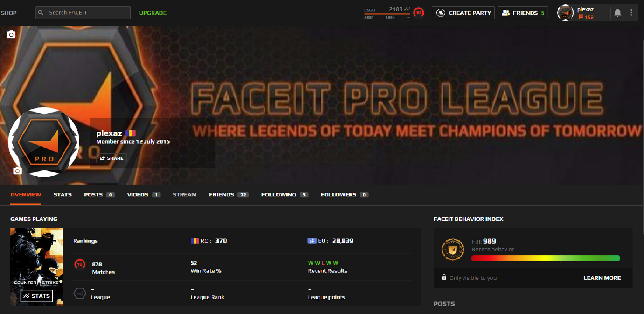
Task: Switch to the STATS tab
Action: tap(63, 195)
